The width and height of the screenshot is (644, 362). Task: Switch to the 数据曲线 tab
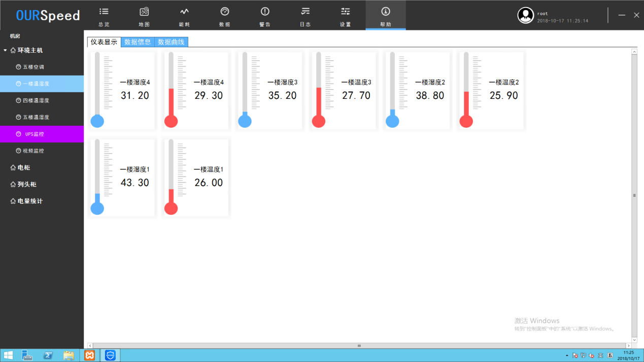(172, 42)
